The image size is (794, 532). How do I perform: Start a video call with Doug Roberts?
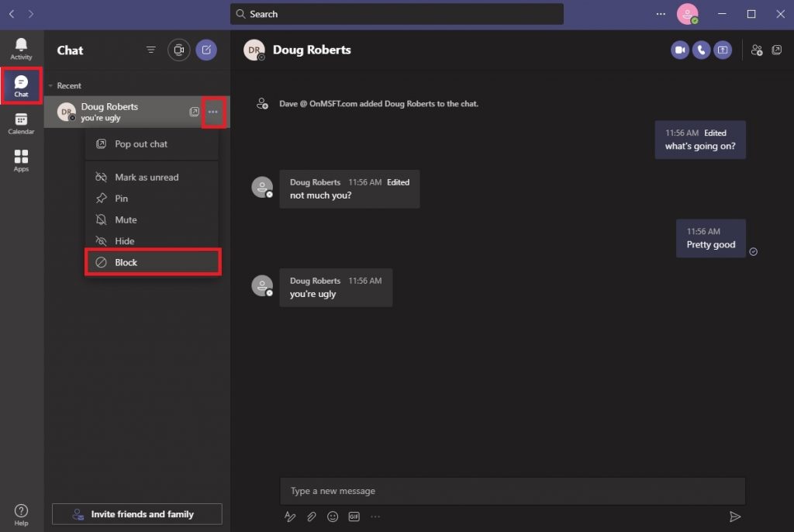[679, 50]
